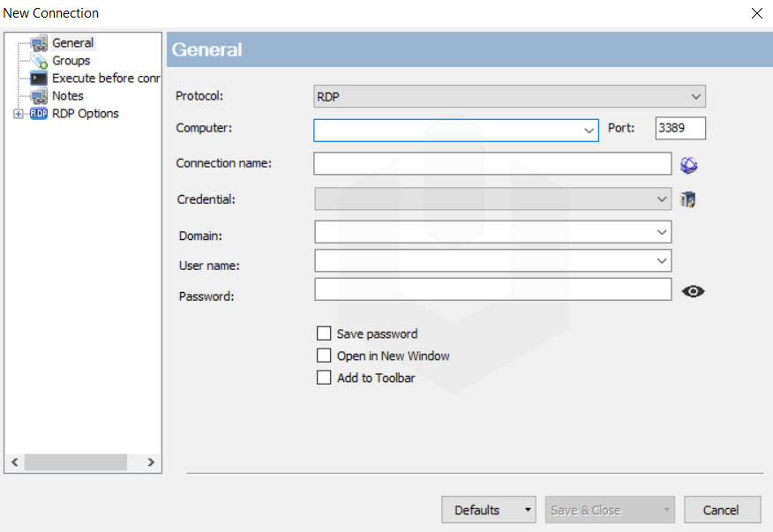773x532 pixels.
Task: Click the blue RDP icon
Action: tap(39, 114)
